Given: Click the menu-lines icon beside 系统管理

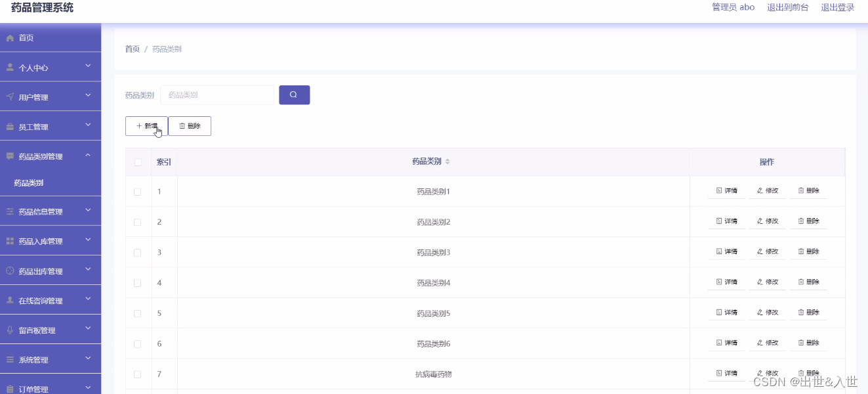Looking at the screenshot, I should click(10, 359).
